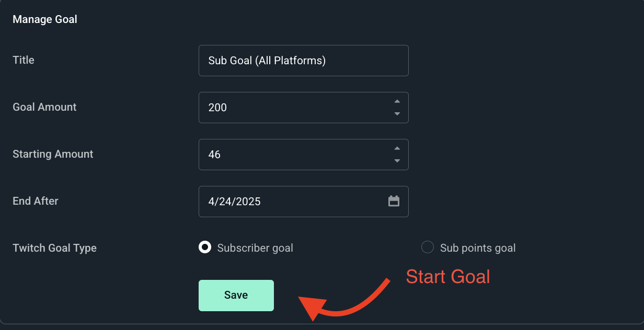
Task: Click the Goal Amount decrement arrow
Action: point(397,113)
